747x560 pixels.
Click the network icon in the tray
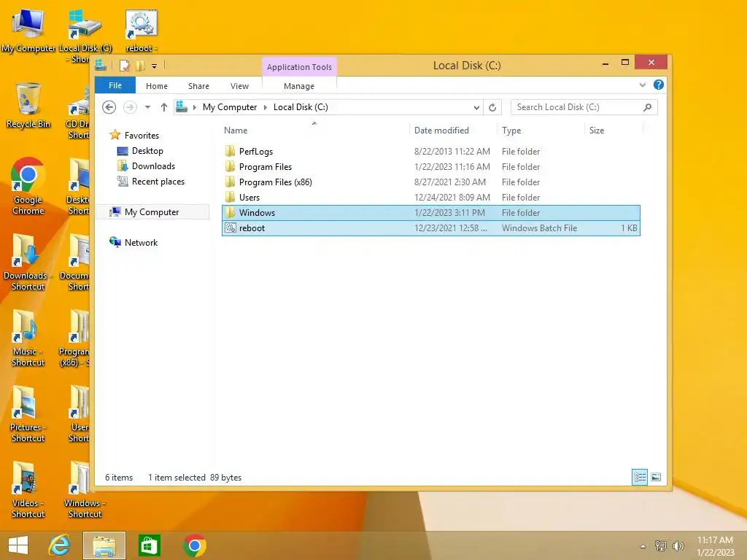(x=661, y=545)
